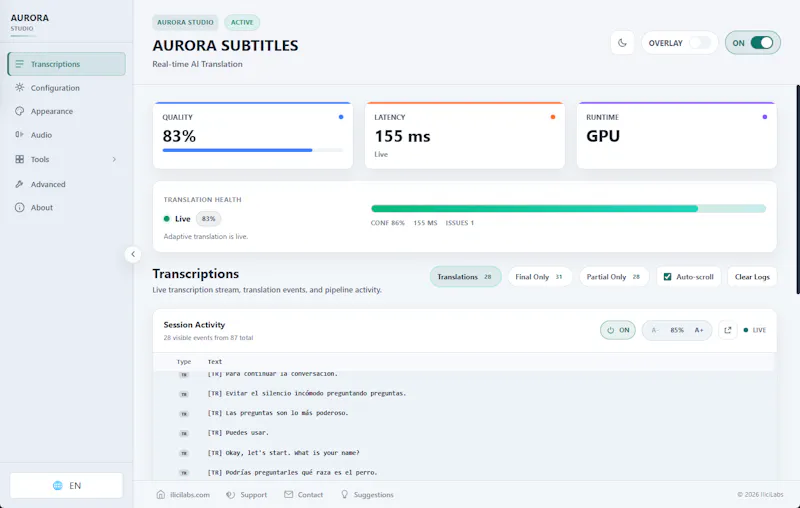Click the Quality 83% card

tap(253, 135)
